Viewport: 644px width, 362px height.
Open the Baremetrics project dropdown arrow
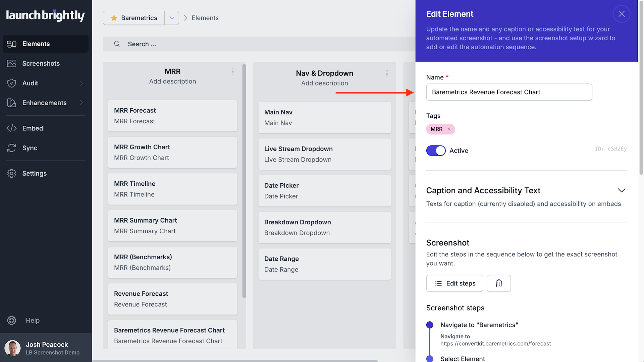pyautogui.click(x=172, y=18)
